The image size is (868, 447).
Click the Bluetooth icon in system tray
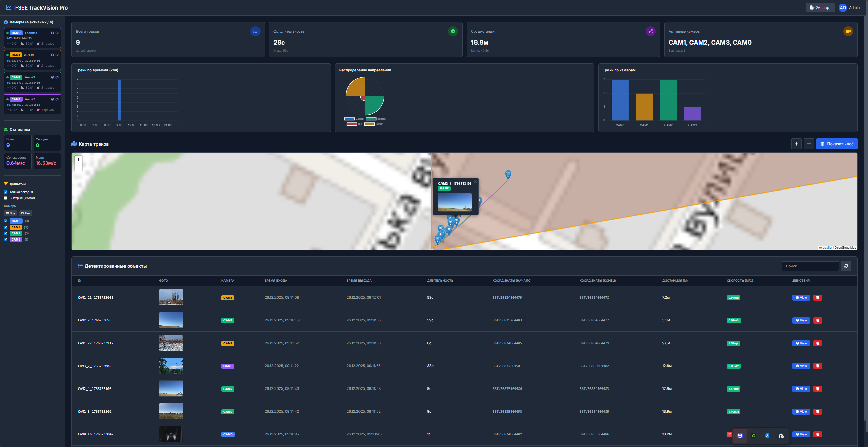767,436
